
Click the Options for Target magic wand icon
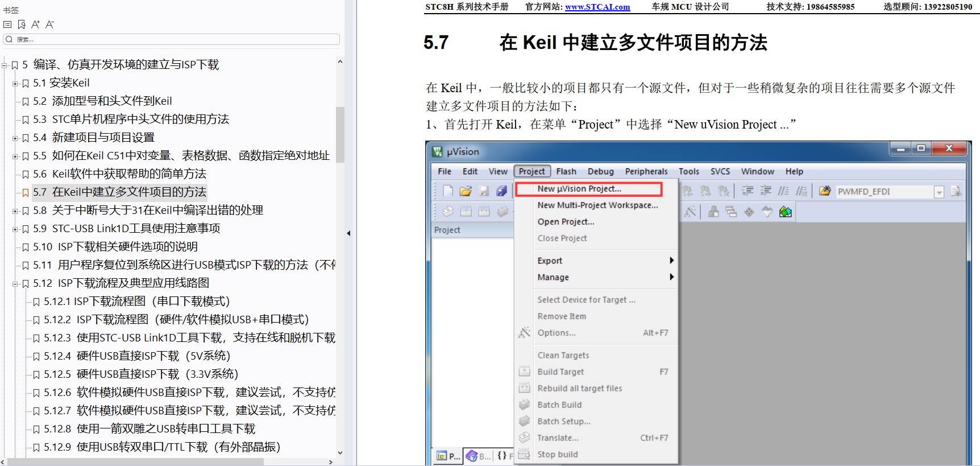pyautogui.click(x=690, y=212)
